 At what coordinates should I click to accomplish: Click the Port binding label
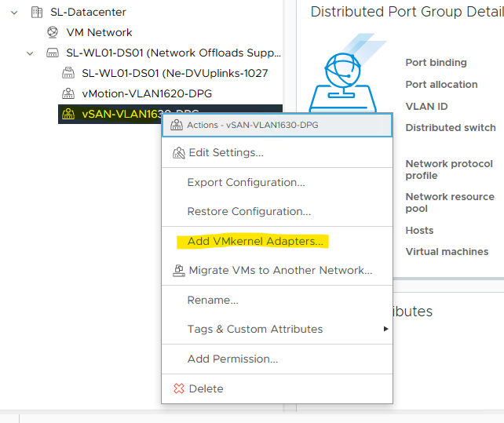(x=436, y=62)
